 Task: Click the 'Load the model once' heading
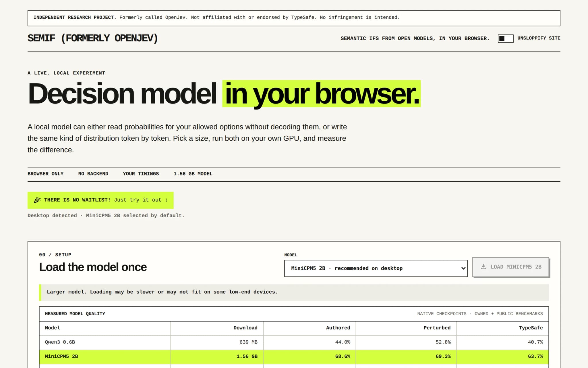93,267
